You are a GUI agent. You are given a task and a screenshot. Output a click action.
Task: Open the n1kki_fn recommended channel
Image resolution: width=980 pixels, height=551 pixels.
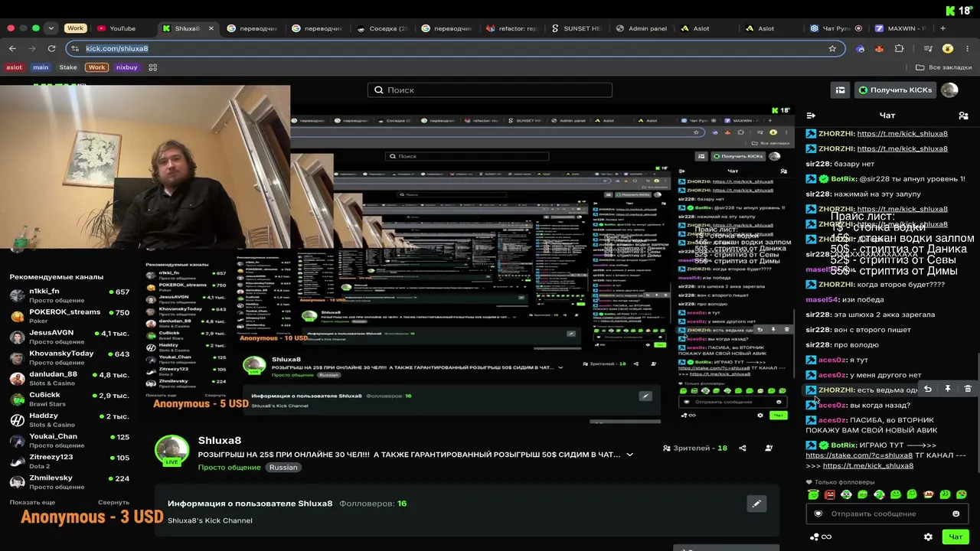[69, 295]
